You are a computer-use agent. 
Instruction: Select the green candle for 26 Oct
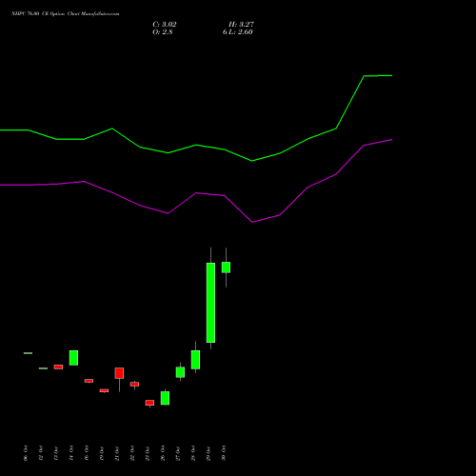point(165,398)
